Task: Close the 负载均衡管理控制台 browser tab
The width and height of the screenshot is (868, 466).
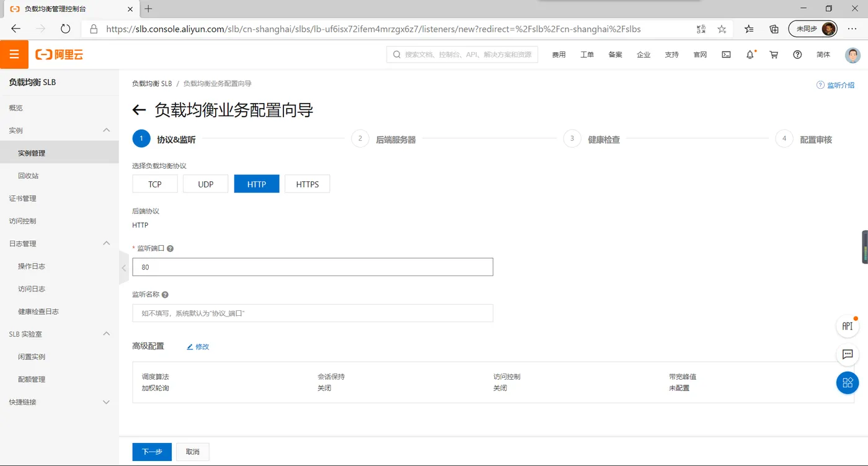Action: tap(130, 9)
